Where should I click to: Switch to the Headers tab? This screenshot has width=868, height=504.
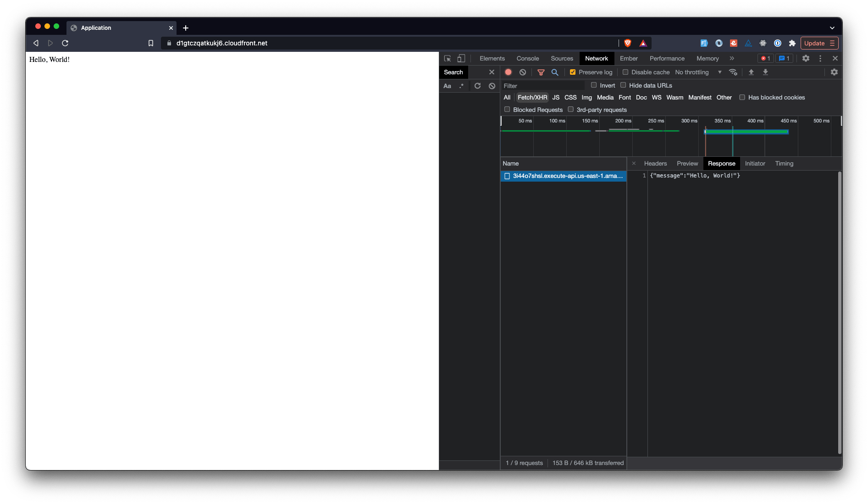click(x=655, y=163)
